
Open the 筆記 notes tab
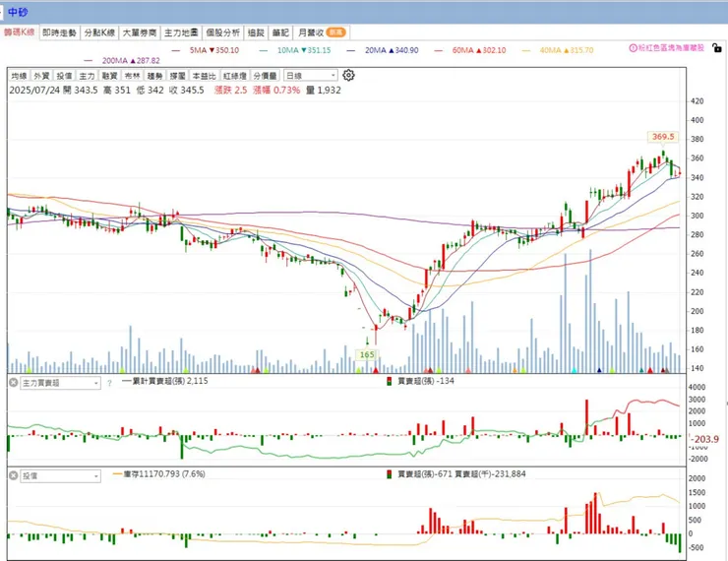pos(280,32)
